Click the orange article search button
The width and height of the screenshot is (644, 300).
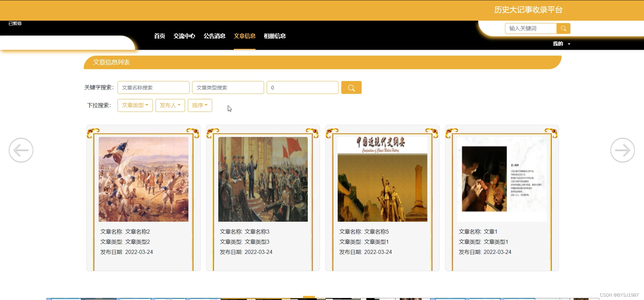(x=351, y=87)
